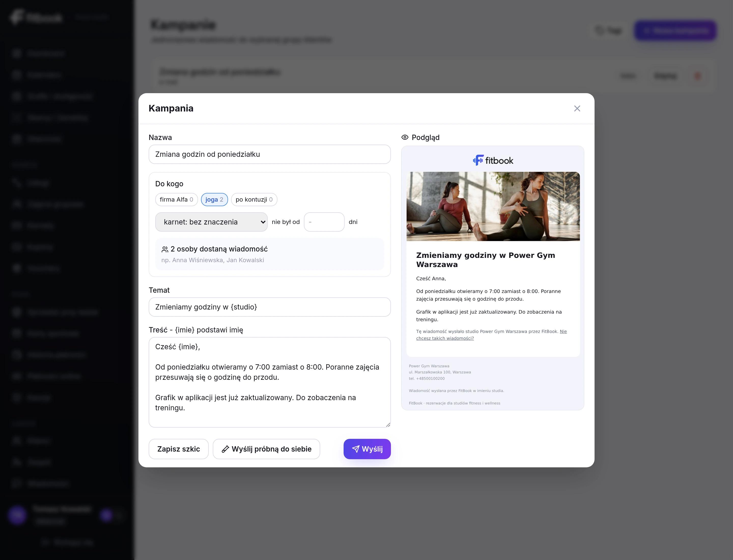Click the Temat subject input field
The height and width of the screenshot is (560, 733).
[269, 307]
